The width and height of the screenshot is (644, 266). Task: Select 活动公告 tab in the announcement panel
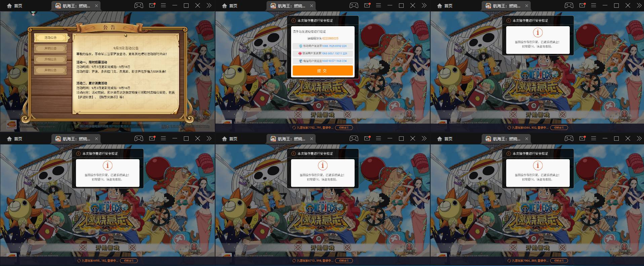pos(51,38)
